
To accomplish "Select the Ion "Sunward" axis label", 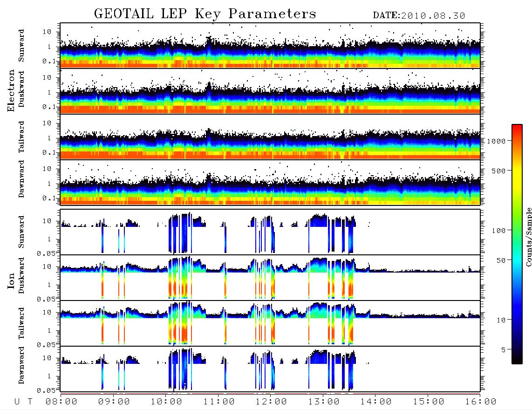I will point(21,232).
